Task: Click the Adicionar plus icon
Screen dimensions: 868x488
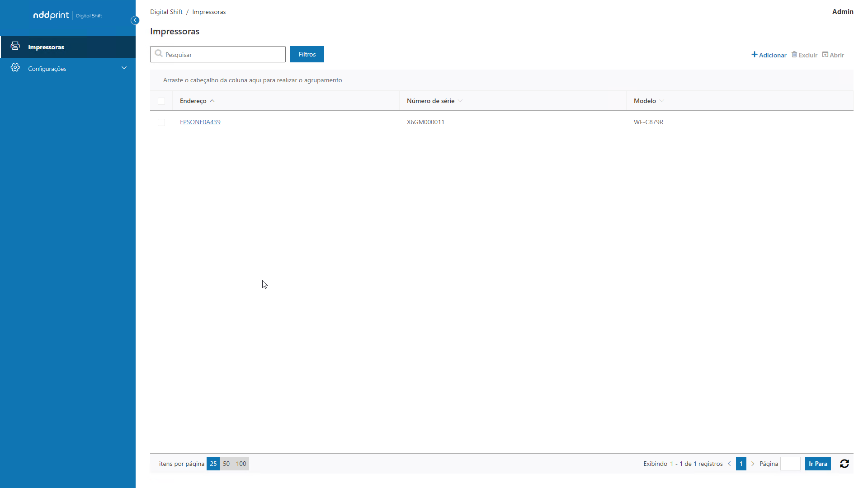Action: click(x=754, y=55)
